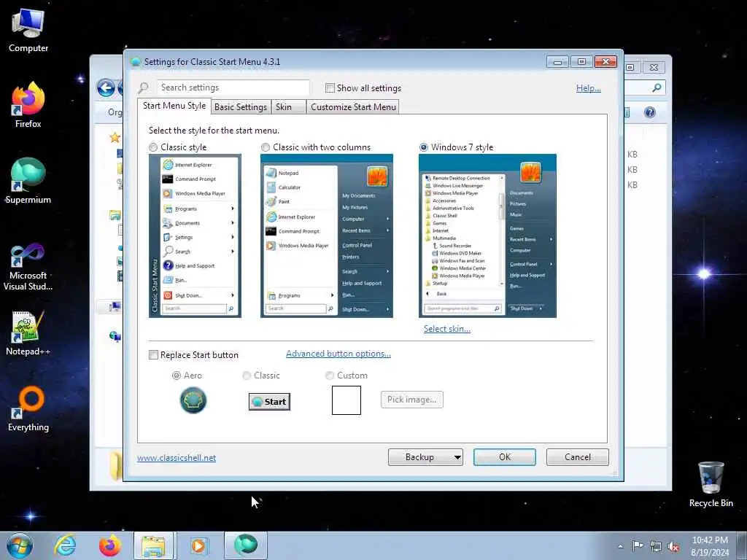Open Firefox from the taskbar

tap(109, 545)
